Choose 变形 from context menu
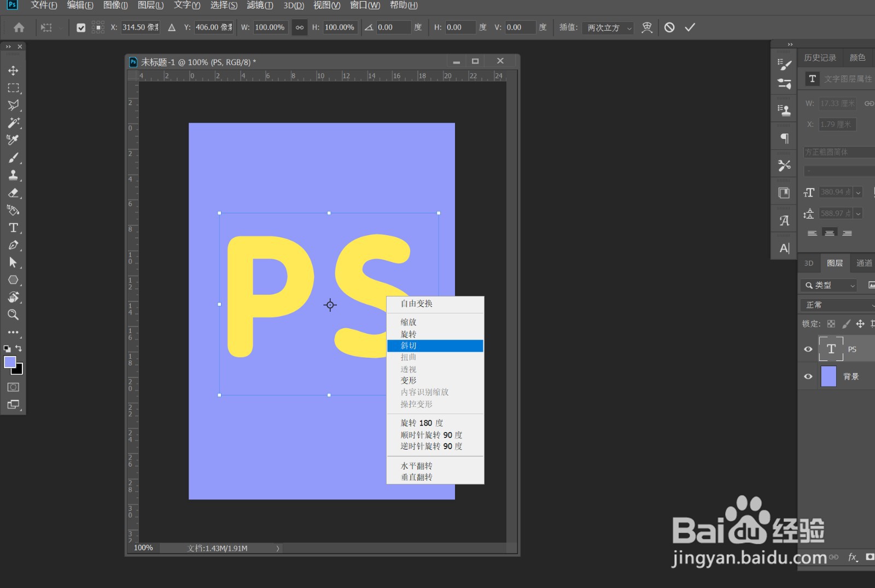Viewport: 875px width, 588px height. click(435, 380)
